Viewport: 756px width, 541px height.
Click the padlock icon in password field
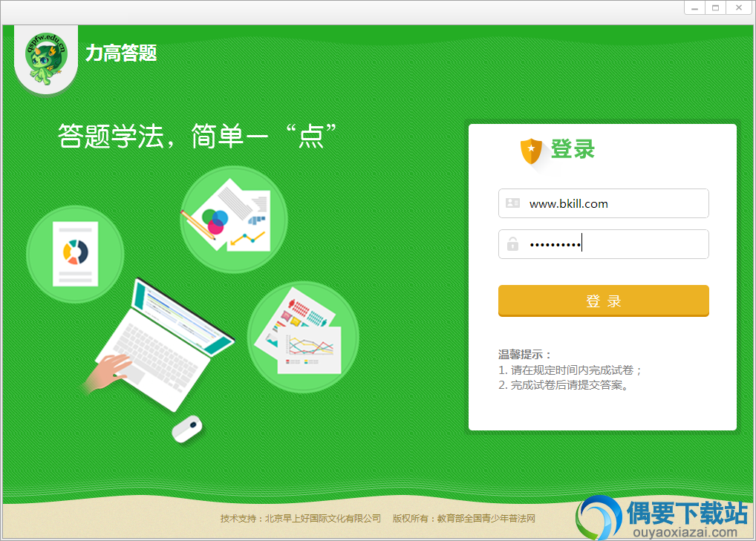coord(512,243)
